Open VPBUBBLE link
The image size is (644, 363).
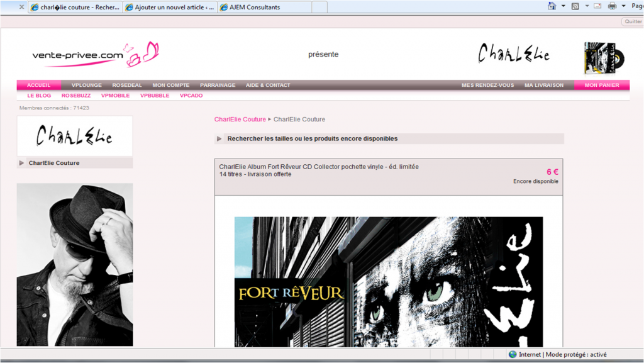tap(155, 95)
